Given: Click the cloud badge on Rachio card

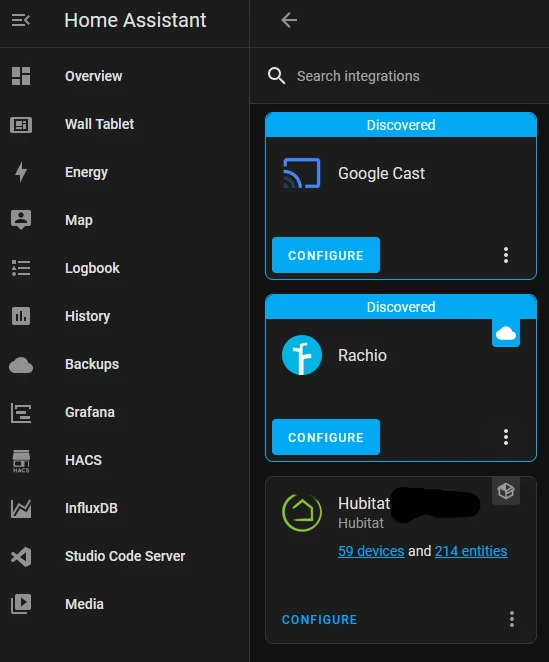Looking at the screenshot, I should point(506,334).
